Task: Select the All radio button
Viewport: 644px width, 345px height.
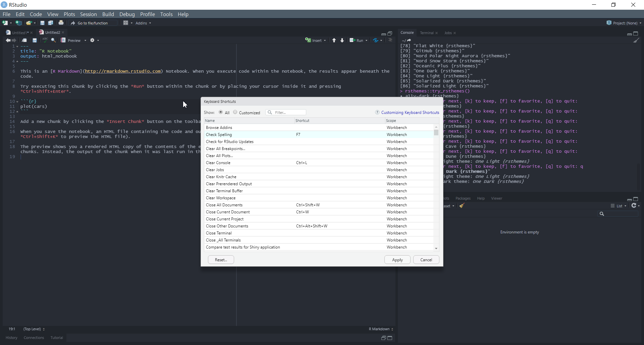Action: 221,112
